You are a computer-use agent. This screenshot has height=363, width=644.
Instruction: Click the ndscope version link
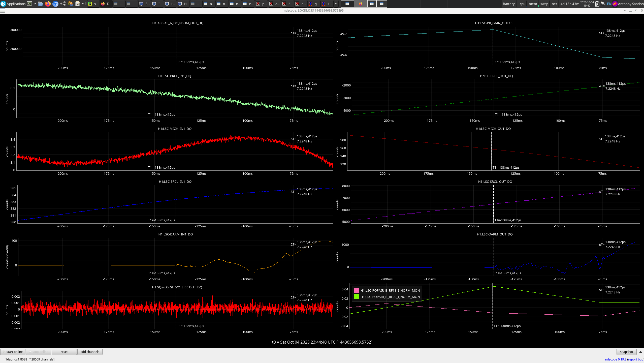click(x=622, y=359)
